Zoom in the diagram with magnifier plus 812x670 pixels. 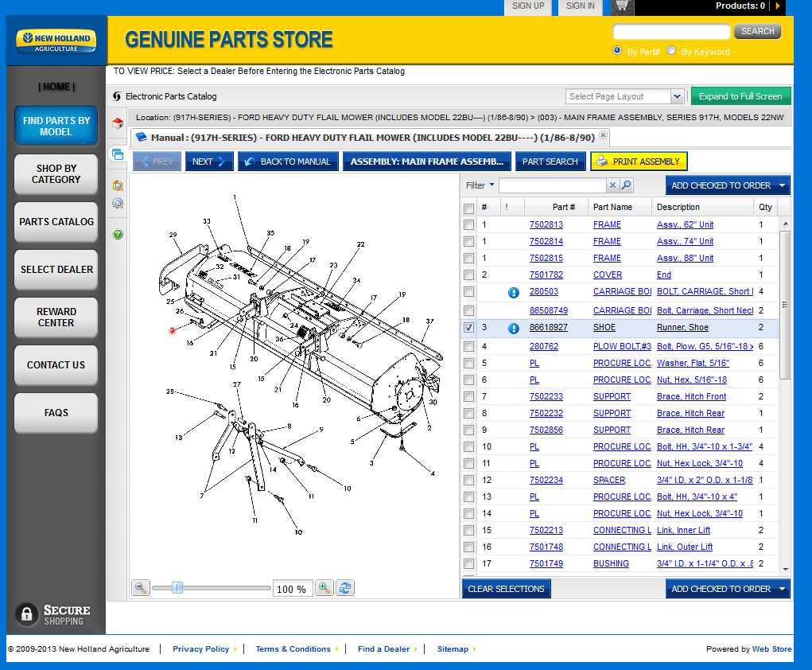click(x=324, y=588)
